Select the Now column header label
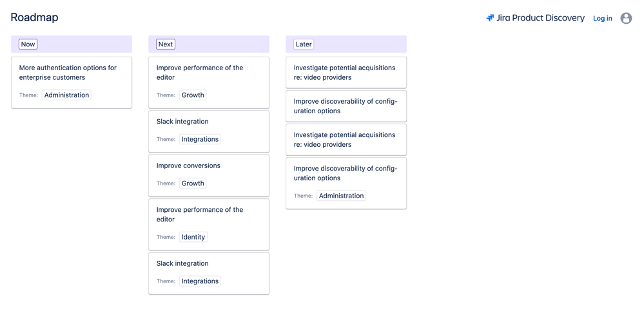 click(28, 44)
